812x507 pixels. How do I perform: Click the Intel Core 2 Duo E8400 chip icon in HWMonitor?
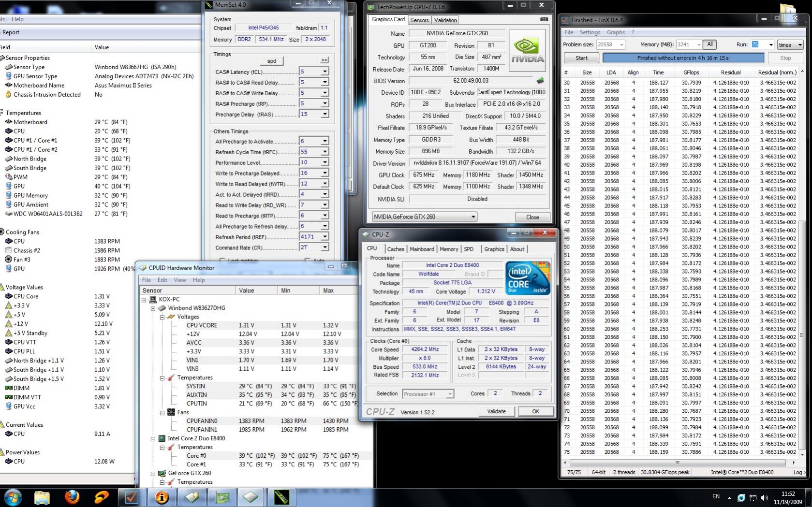(162, 438)
